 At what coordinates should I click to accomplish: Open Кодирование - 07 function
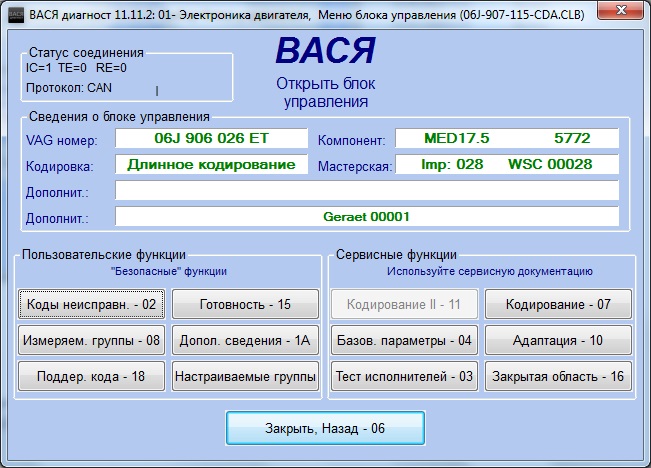[558, 304]
